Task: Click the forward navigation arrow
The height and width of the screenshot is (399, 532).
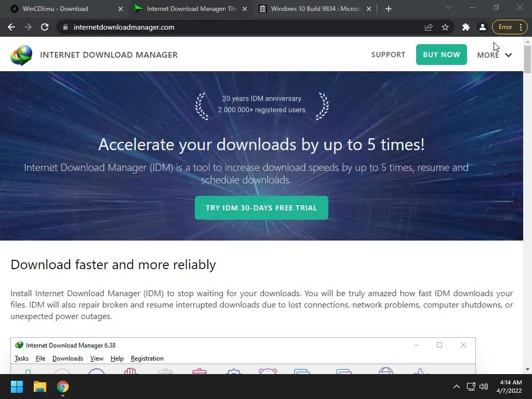Action: [28, 27]
